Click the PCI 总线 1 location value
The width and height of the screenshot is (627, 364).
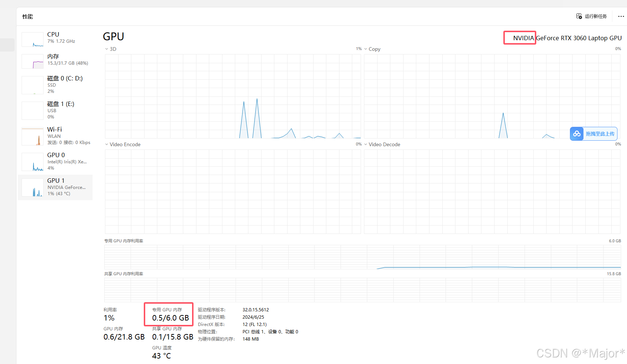coord(270,332)
